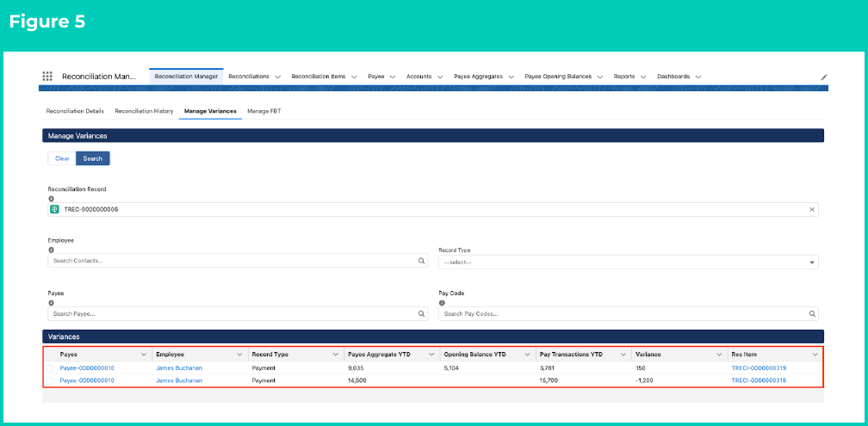Click the Employee field info icon
Screen dimensions: 868x426
pos(51,250)
